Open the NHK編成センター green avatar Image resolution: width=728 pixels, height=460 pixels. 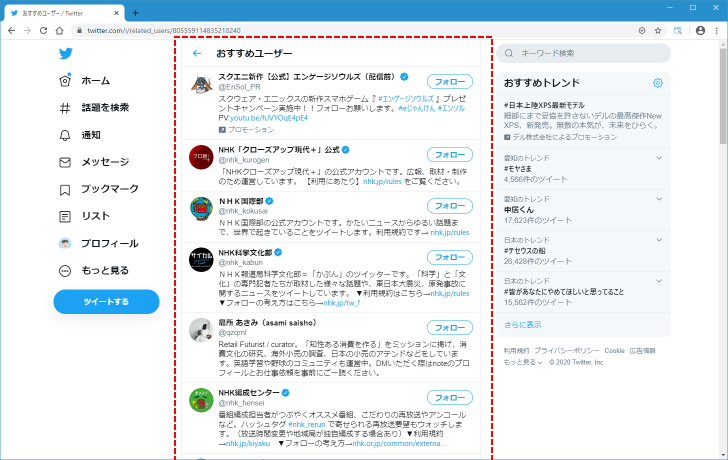tap(201, 401)
